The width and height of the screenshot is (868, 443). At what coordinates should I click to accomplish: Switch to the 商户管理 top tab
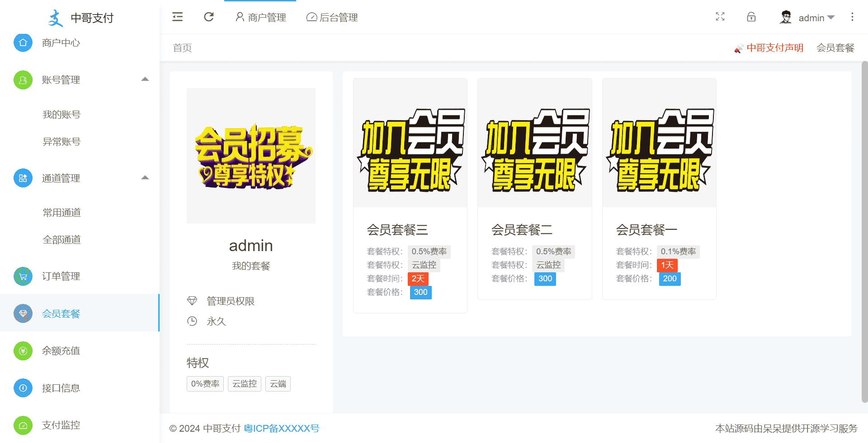point(261,18)
